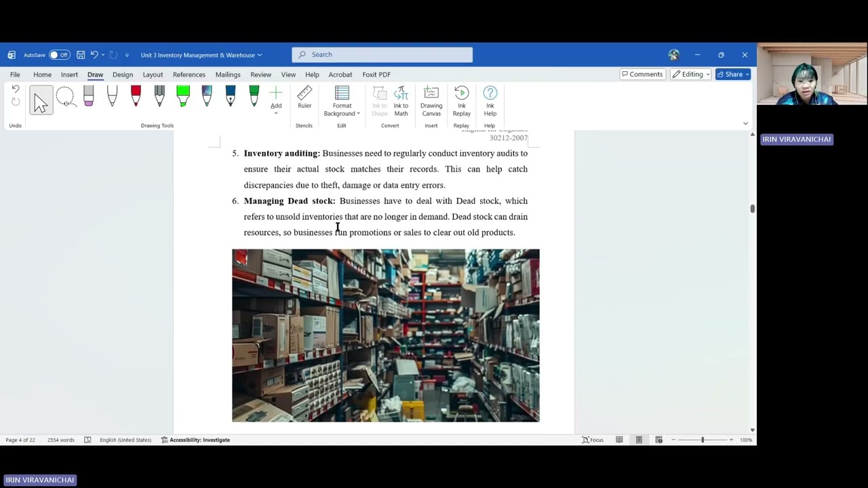Open the References tab
This screenshot has width=868, height=488.
[189, 75]
